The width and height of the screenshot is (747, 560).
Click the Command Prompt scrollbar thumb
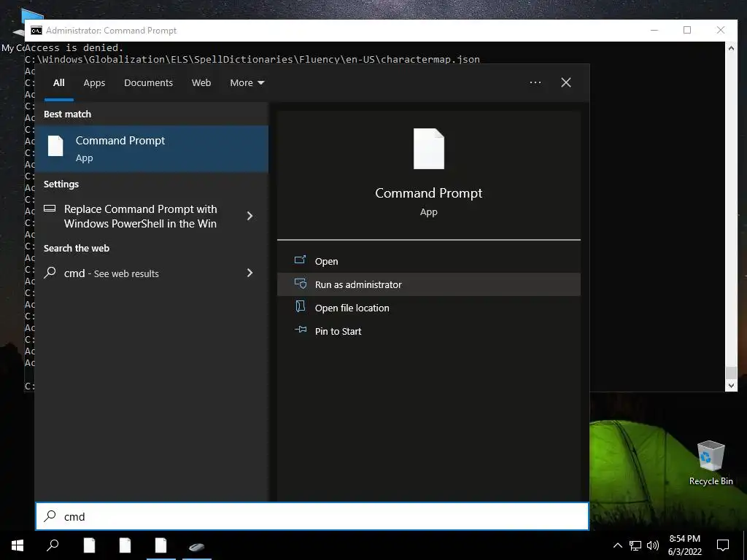tap(731, 372)
